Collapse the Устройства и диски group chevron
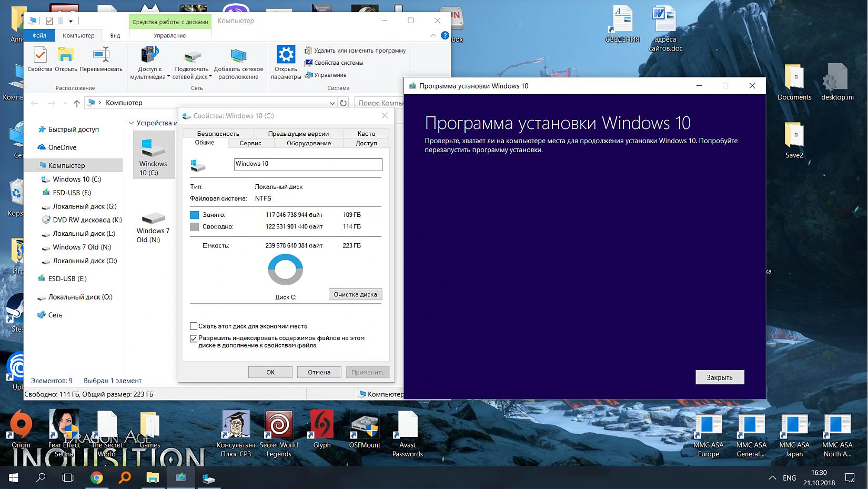This screenshot has width=868, height=489. 132,123
